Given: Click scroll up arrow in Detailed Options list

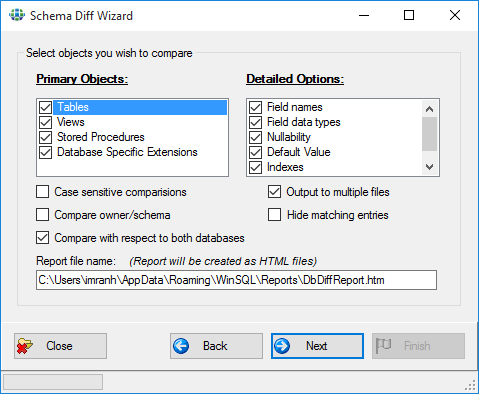Looking at the screenshot, I should coord(430,109).
